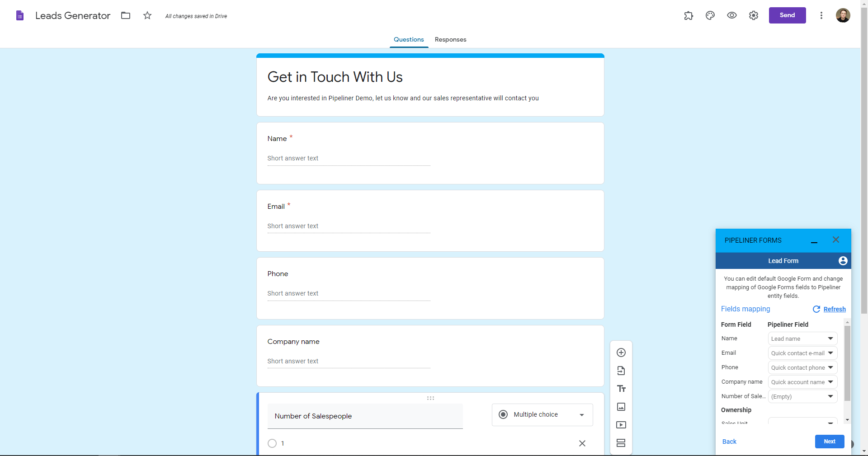Click the add question plus icon
868x456 pixels.
click(x=621, y=353)
